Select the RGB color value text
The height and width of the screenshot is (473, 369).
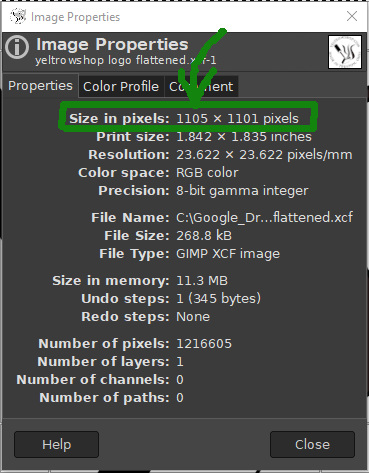pos(207,173)
